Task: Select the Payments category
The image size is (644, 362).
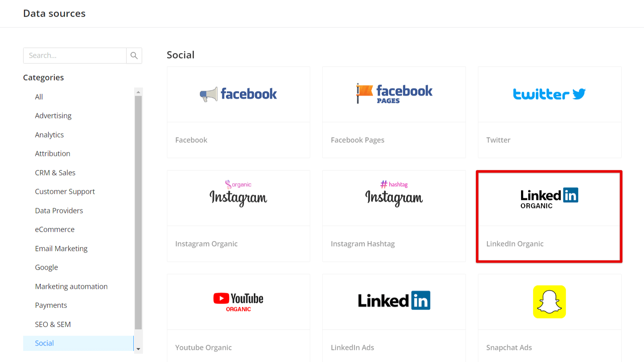Action: (x=51, y=305)
